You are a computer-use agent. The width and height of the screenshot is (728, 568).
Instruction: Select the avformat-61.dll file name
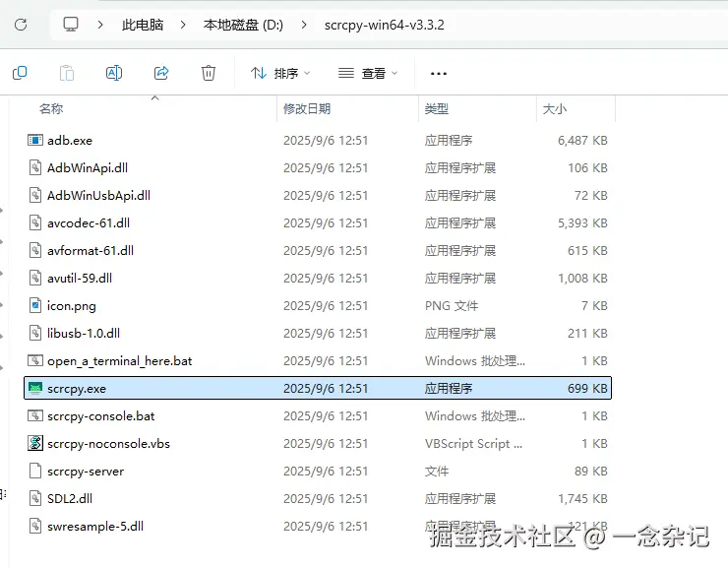tap(91, 250)
